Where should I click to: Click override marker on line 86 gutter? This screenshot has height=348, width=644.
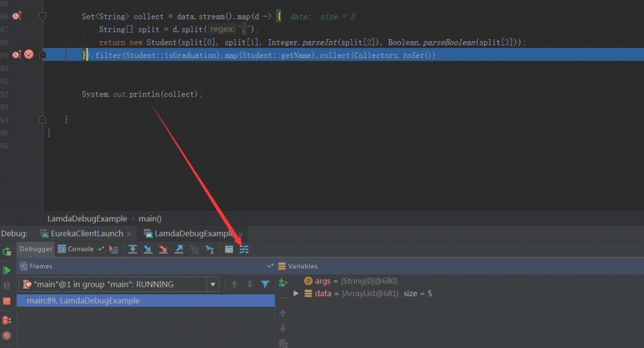(17, 16)
